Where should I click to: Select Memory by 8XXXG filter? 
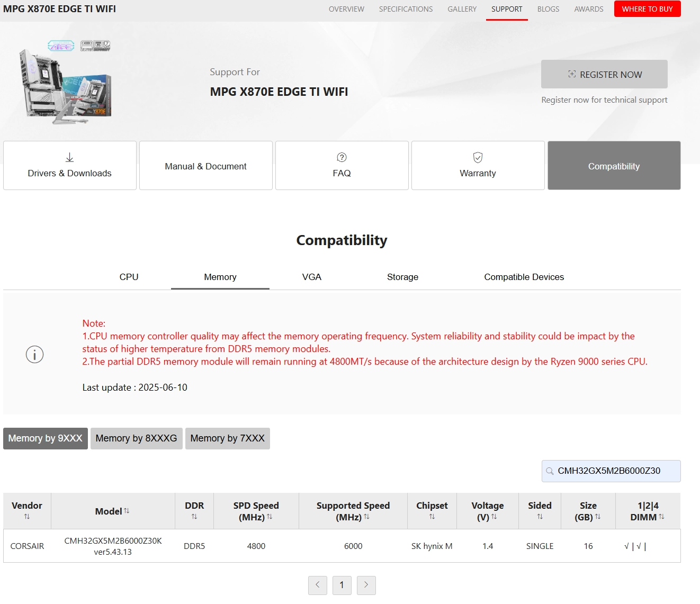point(137,438)
